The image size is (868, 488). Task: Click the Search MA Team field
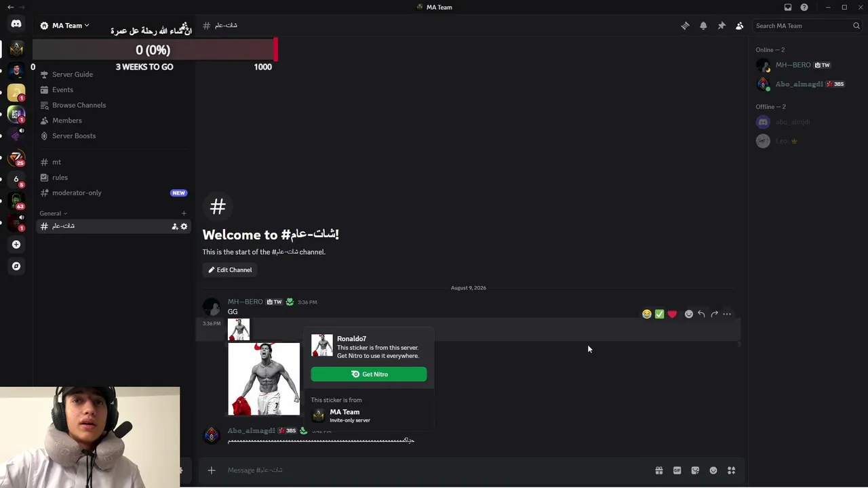click(806, 26)
